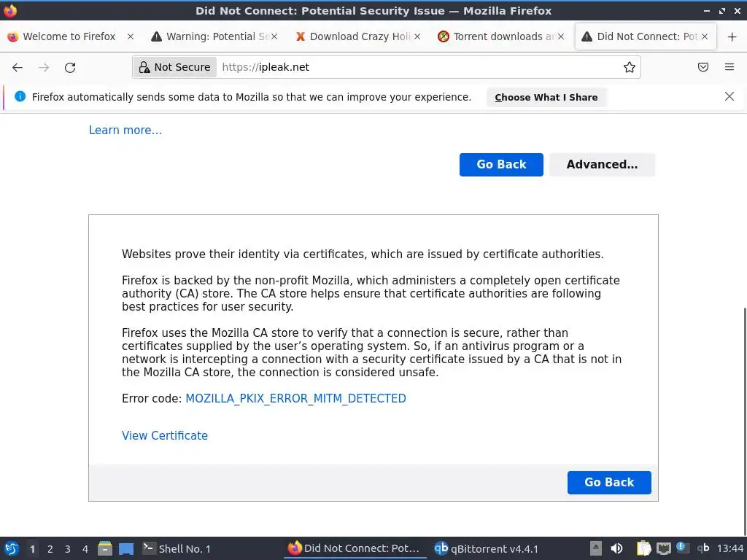747x560 pixels.
Task: Open the clipboard manager tray icon
Action: tap(643, 548)
